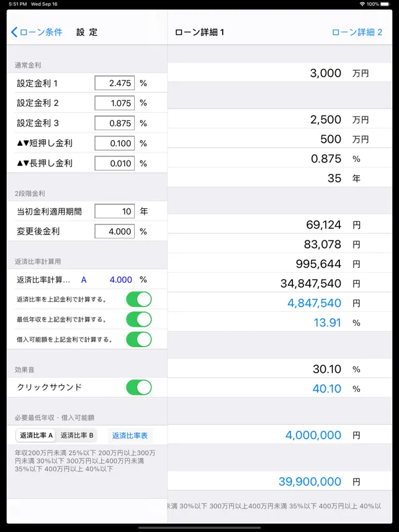
Task: Tap the 効果音 section header
Action: pyautogui.click(x=24, y=370)
